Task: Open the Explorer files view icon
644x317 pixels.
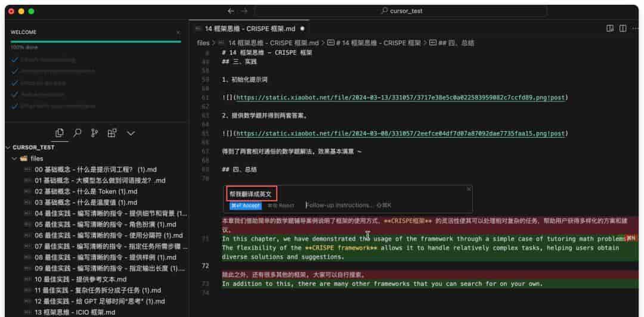Action: click(60, 133)
